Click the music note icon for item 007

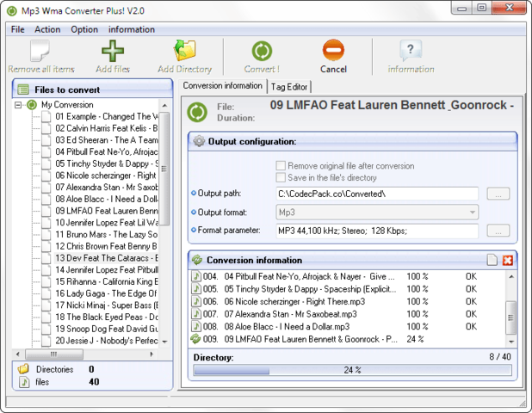(196, 314)
